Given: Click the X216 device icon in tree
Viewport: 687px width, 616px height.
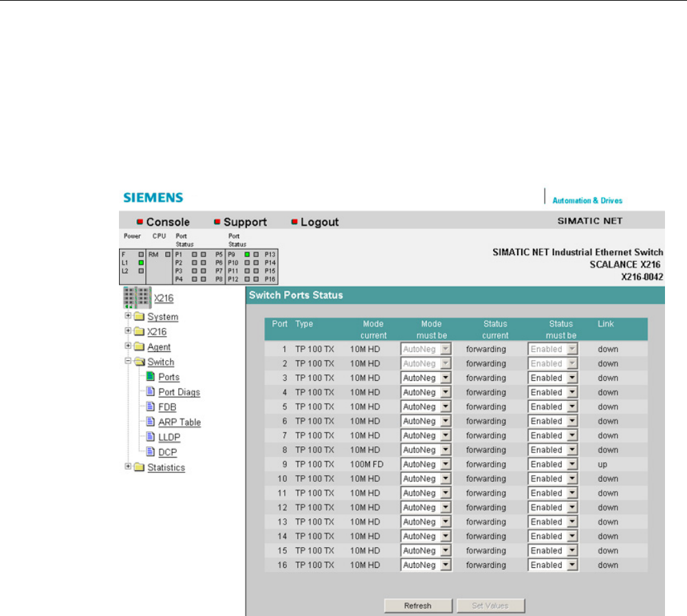Looking at the screenshot, I should point(137,298).
